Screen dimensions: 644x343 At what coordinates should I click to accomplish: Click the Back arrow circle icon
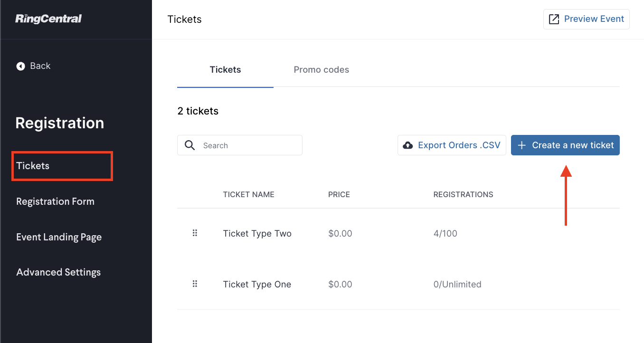[20, 66]
